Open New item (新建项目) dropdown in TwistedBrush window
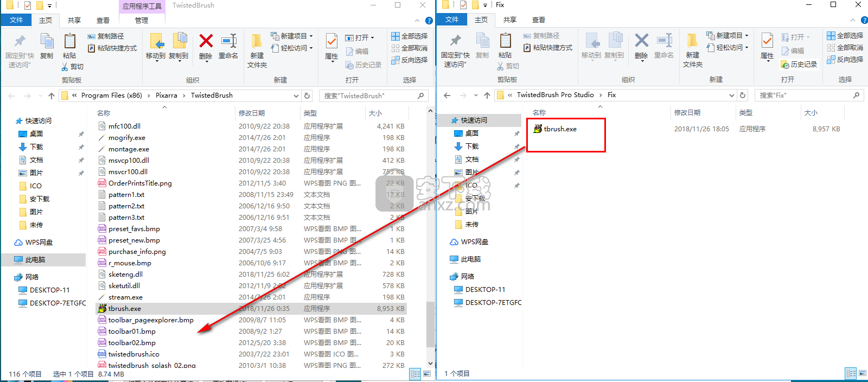Image resolution: width=868 pixels, height=382 pixels. (x=292, y=36)
